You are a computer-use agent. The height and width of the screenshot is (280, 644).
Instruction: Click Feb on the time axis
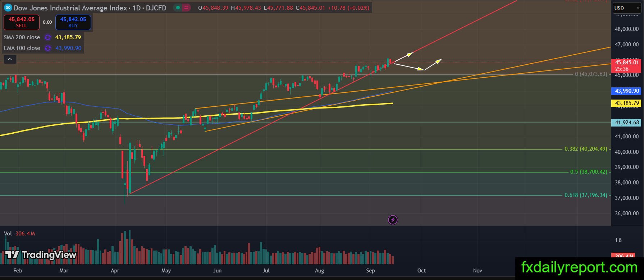(18, 271)
